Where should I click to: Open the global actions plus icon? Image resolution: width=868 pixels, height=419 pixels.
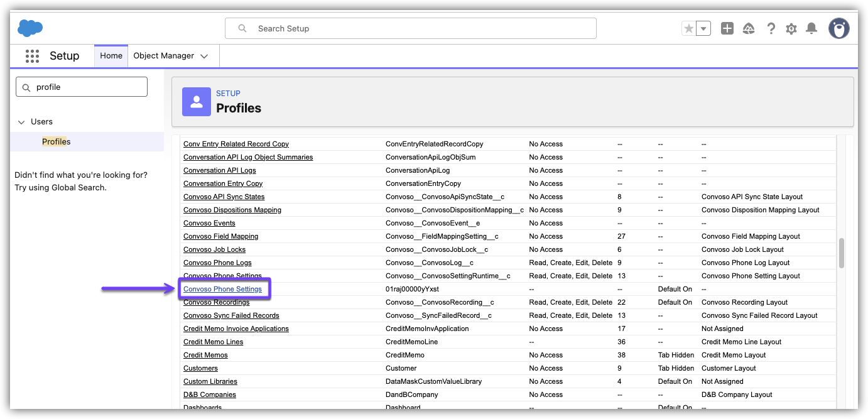727,28
